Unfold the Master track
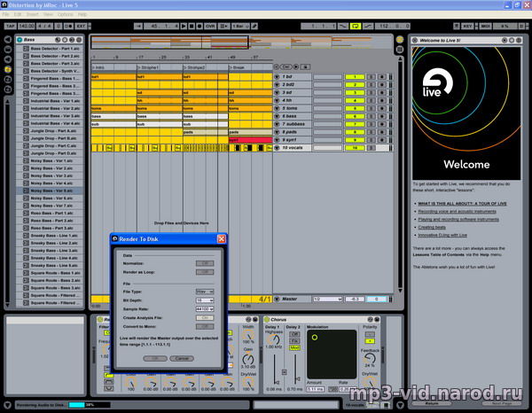Image resolution: width=532 pixels, height=413 pixels. pyautogui.click(x=277, y=299)
